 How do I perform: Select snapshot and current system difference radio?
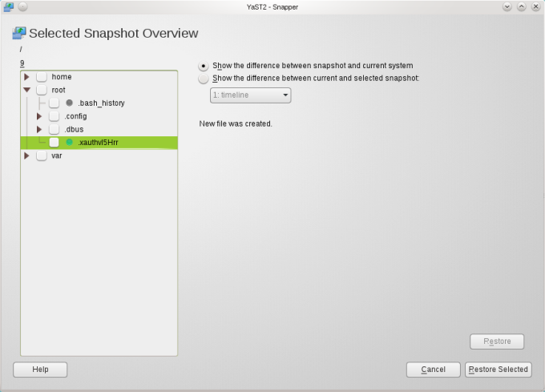(204, 66)
